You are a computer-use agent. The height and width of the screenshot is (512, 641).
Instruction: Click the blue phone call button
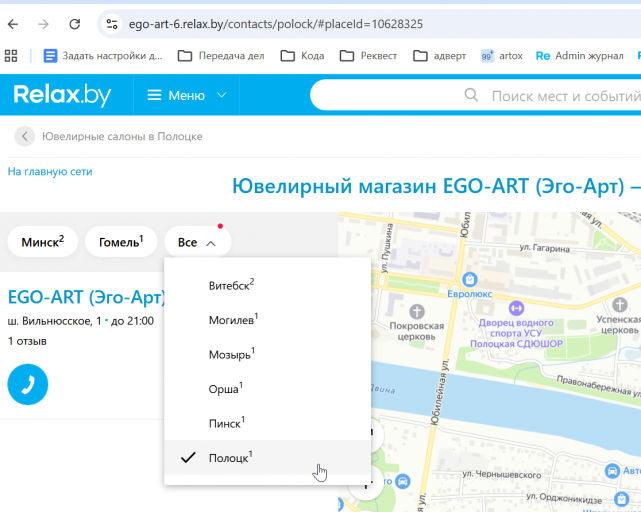(28, 384)
